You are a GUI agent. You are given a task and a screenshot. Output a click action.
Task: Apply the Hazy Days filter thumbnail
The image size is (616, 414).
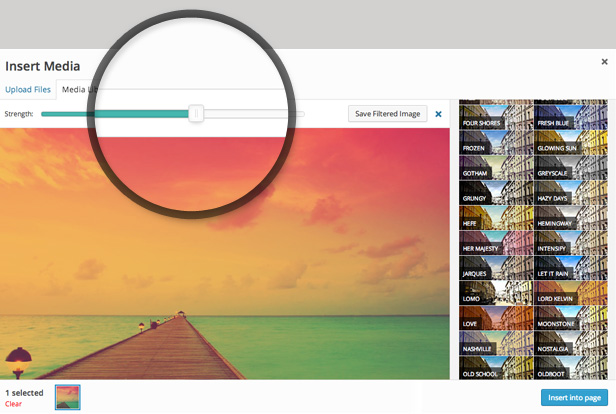click(x=570, y=193)
